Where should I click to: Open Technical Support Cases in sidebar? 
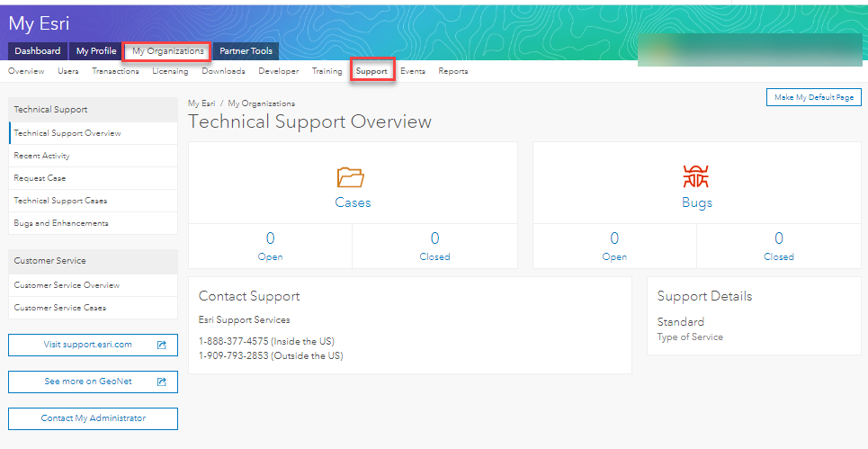[x=93, y=201]
